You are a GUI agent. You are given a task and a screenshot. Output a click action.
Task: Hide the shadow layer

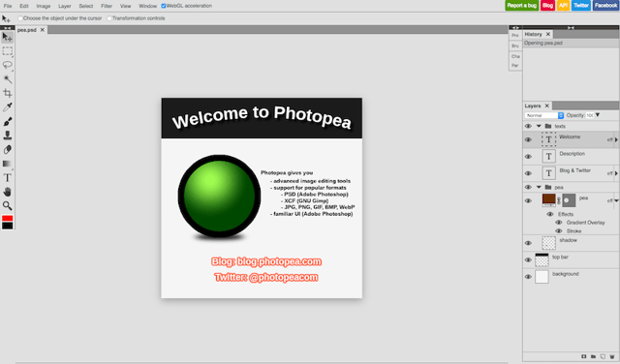point(528,243)
